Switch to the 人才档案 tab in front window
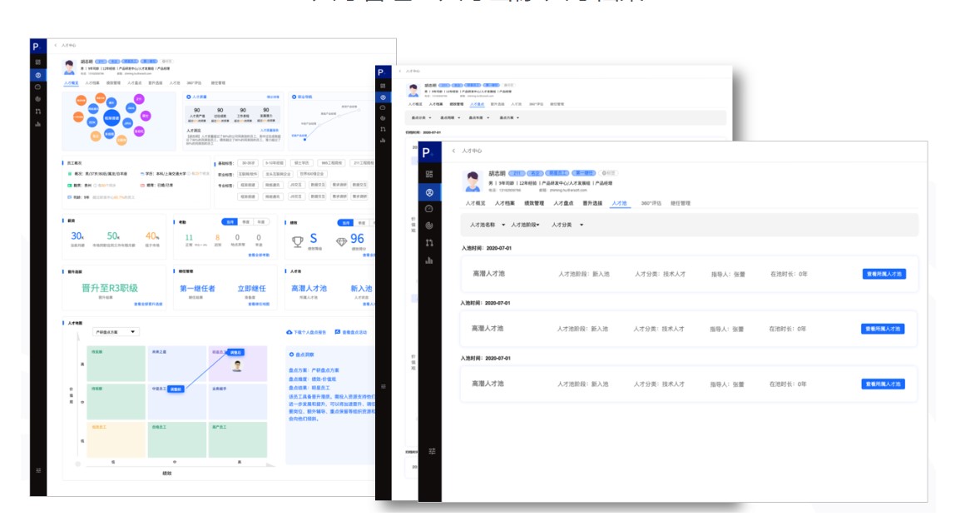The image size is (980, 521). 504,203
